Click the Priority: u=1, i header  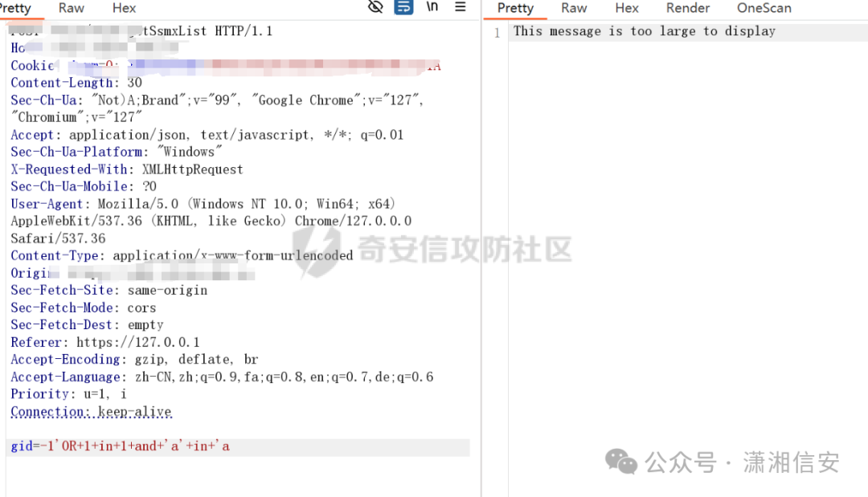click(x=68, y=394)
